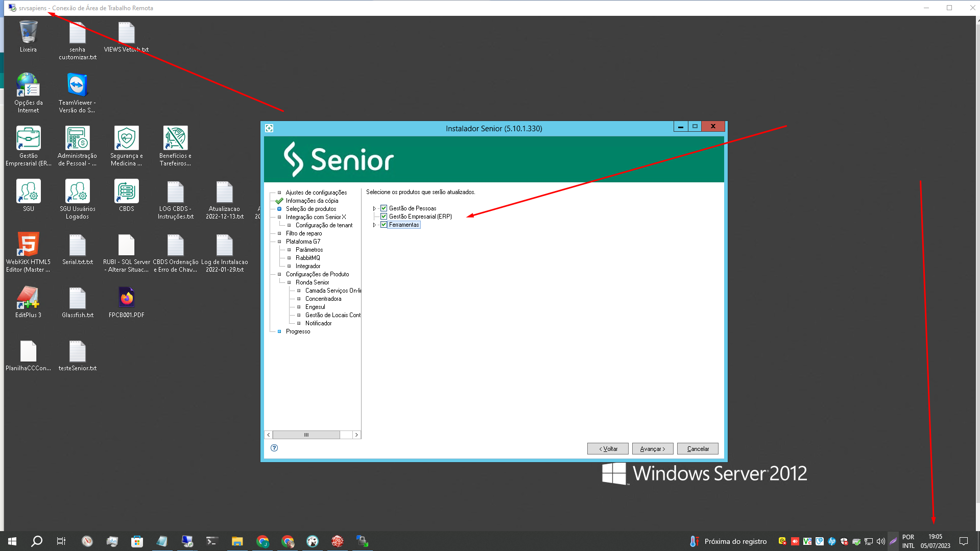Open Opções da Internet shortcut

pos(28,93)
